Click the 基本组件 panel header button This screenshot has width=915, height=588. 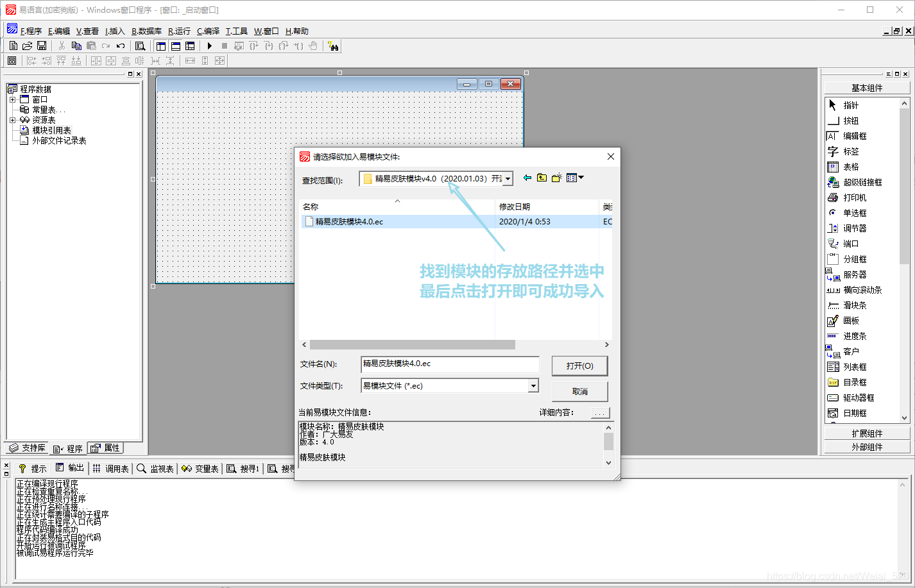[x=867, y=88]
